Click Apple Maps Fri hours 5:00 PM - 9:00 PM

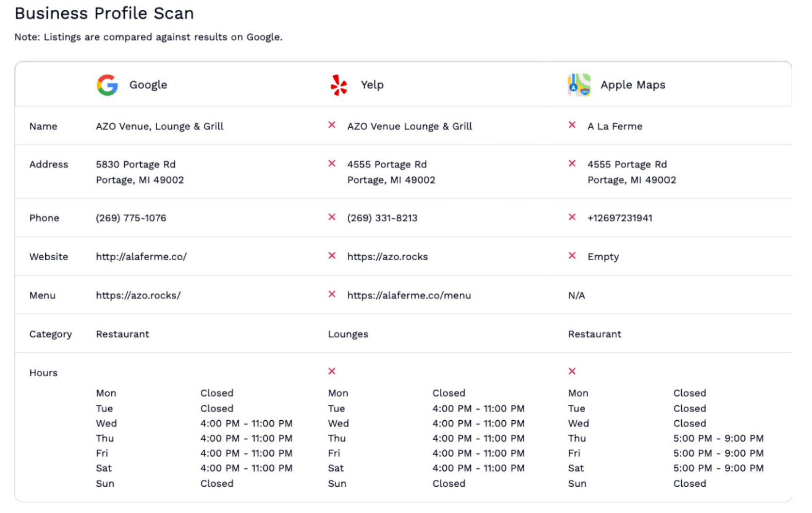[x=719, y=453]
